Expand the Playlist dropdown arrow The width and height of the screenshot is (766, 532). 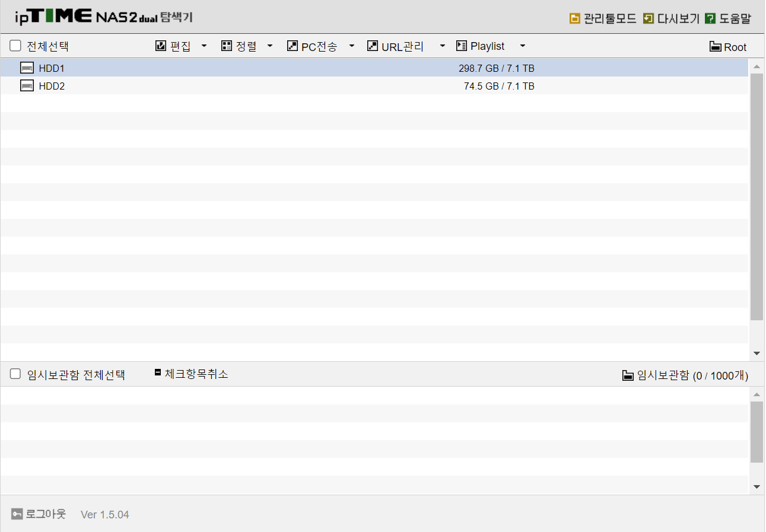pyautogui.click(x=522, y=46)
